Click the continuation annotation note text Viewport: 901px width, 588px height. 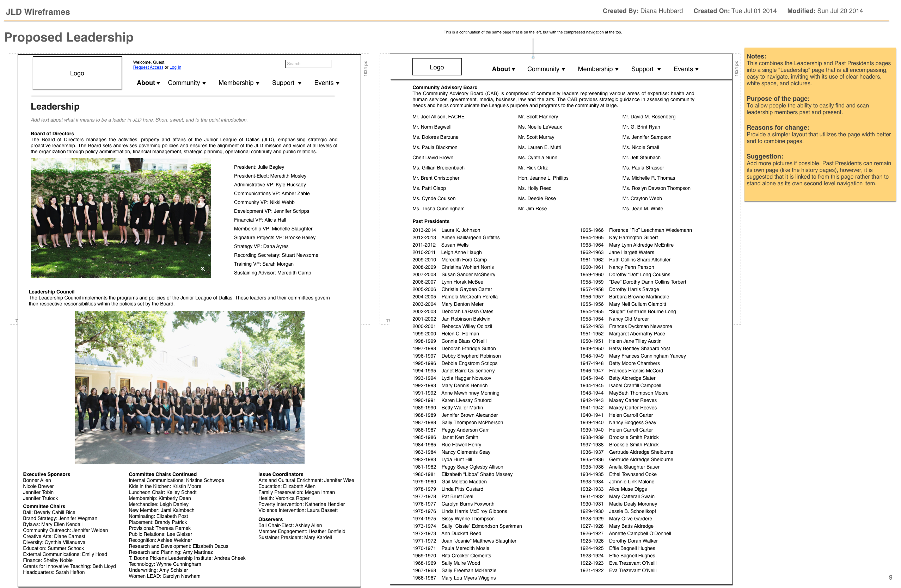click(533, 32)
